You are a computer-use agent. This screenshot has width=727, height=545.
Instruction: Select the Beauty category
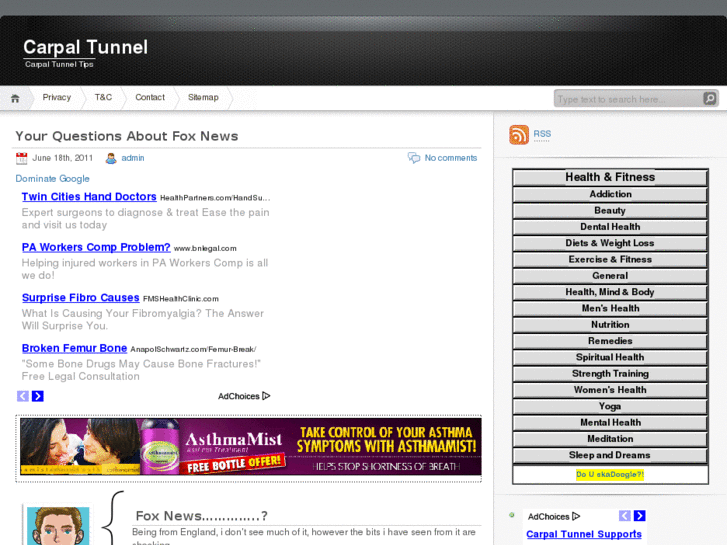(x=610, y=211)
